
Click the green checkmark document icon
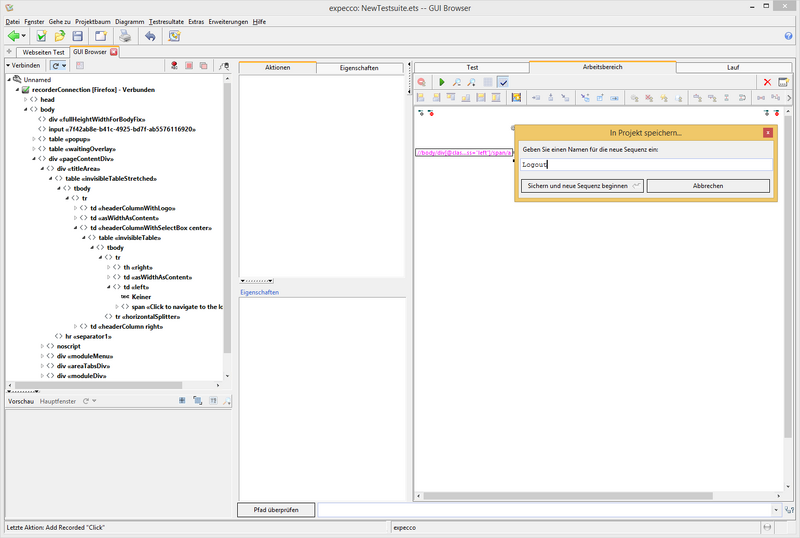coord(41,36)
